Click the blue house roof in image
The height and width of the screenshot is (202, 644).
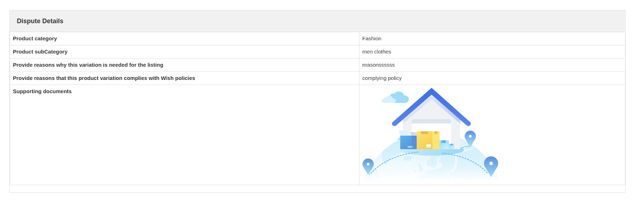(x=431, y=96)
